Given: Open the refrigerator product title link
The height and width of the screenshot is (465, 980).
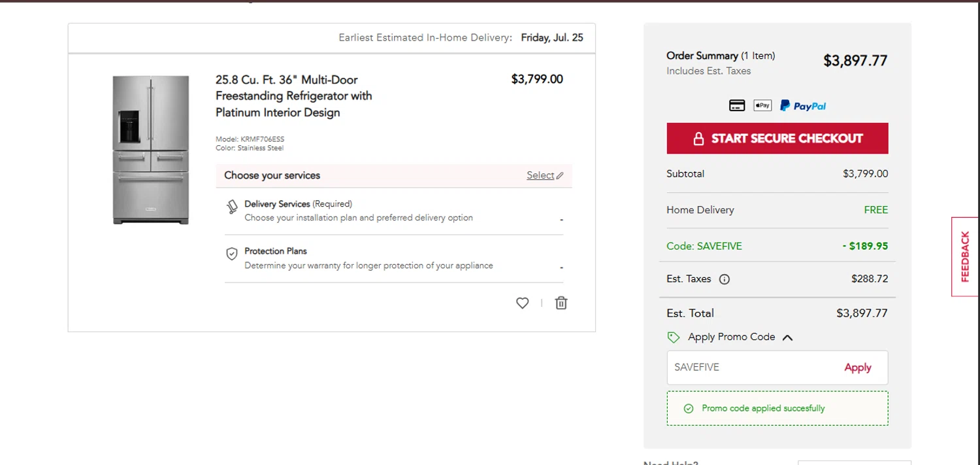Looking at the screenshot, I should 294,96.
